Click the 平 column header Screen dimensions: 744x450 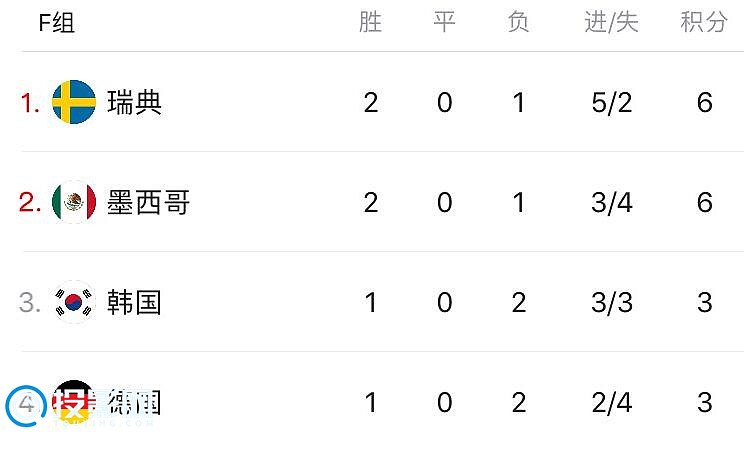tap(445, 22)
